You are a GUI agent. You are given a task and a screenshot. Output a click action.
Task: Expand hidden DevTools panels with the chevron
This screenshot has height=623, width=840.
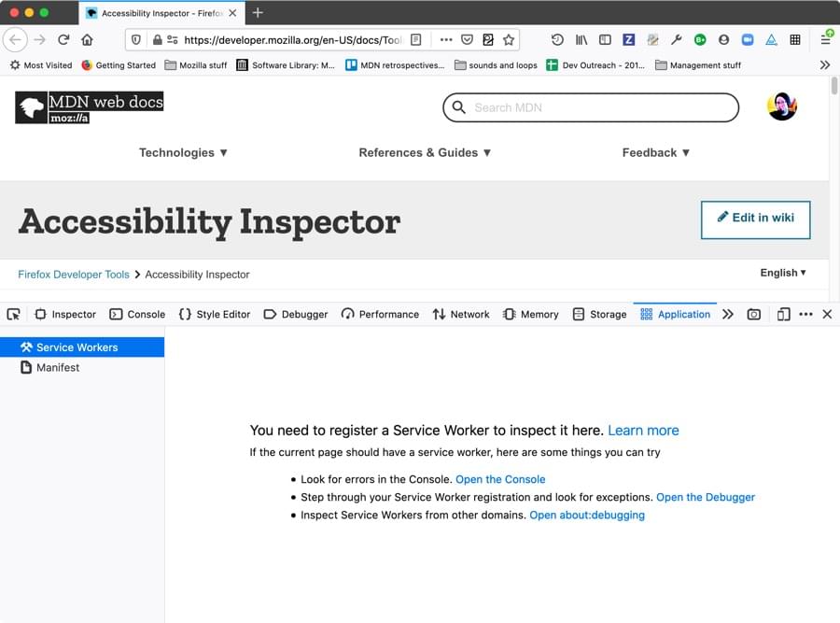pyautogui.click(x=726, y=314)
